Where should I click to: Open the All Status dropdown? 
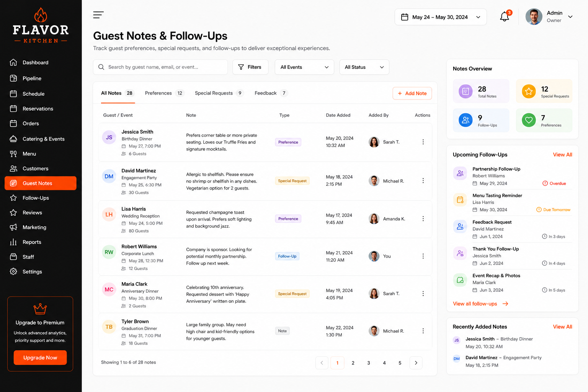click(364, 67)
